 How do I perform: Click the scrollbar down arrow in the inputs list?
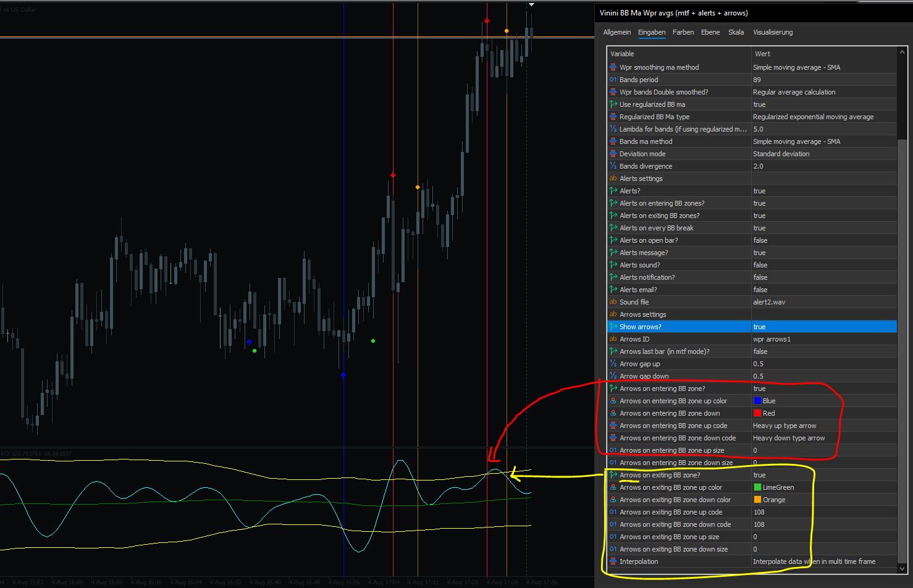[x=902, y=568]
